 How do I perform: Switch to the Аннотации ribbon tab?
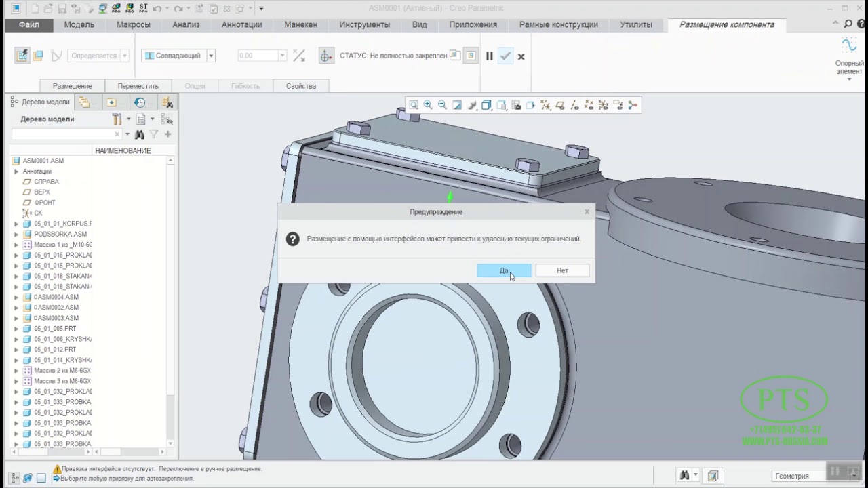[x=242, y=24]
